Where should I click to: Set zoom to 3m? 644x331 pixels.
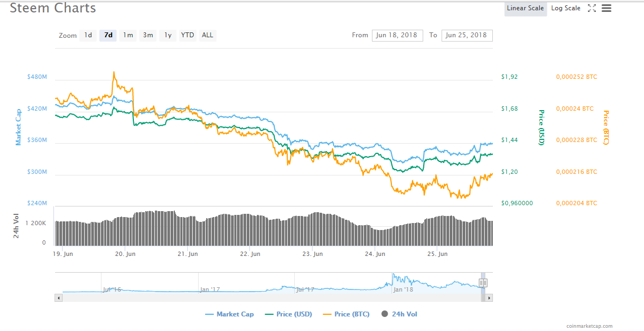click(148, 35)
